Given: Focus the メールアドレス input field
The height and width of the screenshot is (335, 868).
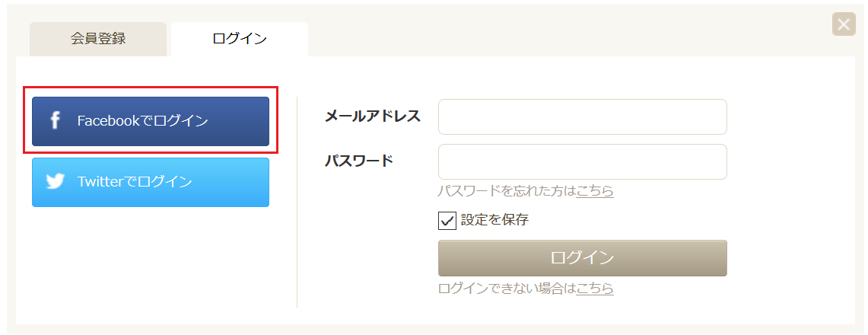Looking at the screenshot, I should coord(583,116).
